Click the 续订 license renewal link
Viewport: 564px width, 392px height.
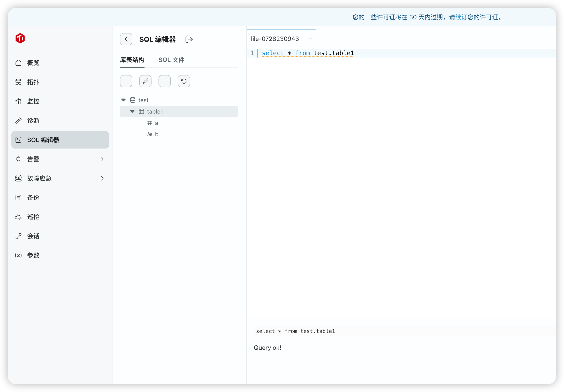click(x=461, y=17)
